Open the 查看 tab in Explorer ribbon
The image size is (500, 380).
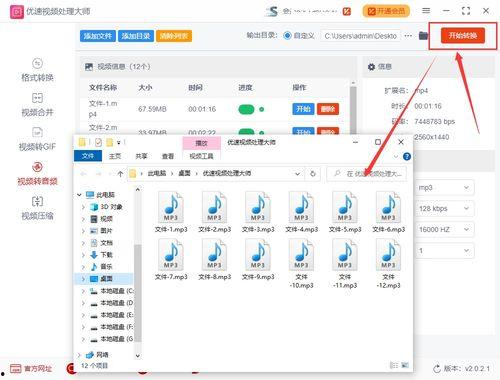coord(168,156)
